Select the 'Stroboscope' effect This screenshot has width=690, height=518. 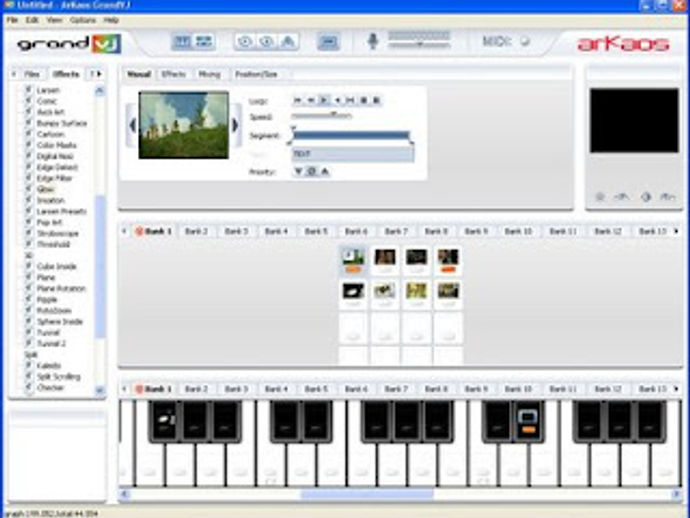pos(58,233)
